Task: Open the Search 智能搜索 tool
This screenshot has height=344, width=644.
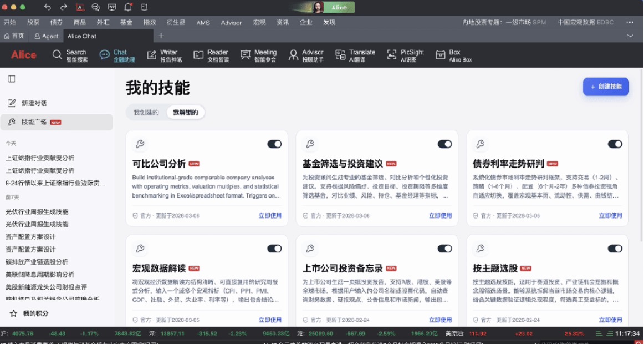Action: 70,55
